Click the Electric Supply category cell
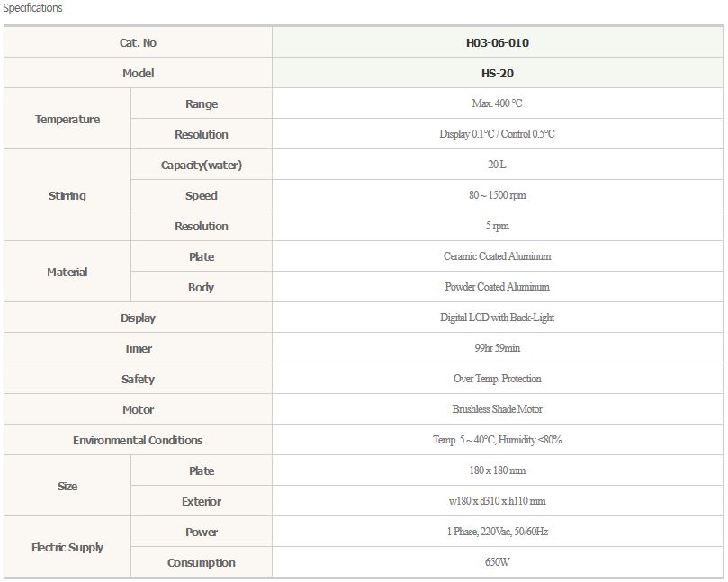 pyautogui.click(x=67, y=547)
